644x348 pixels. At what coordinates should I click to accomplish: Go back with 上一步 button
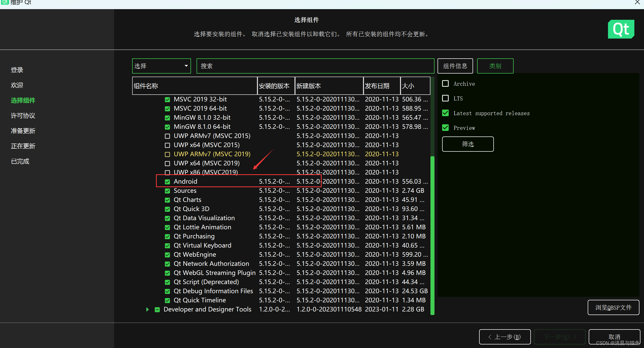pos(504,337)
